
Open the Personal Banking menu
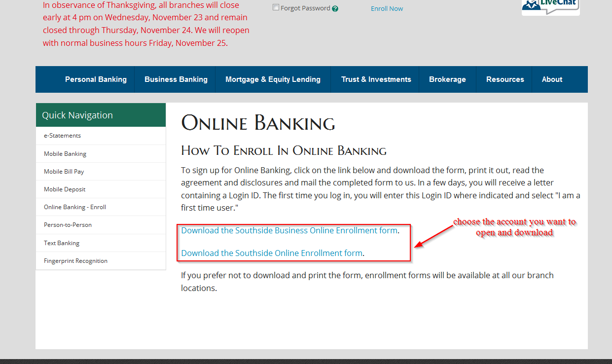coord(96,79)
